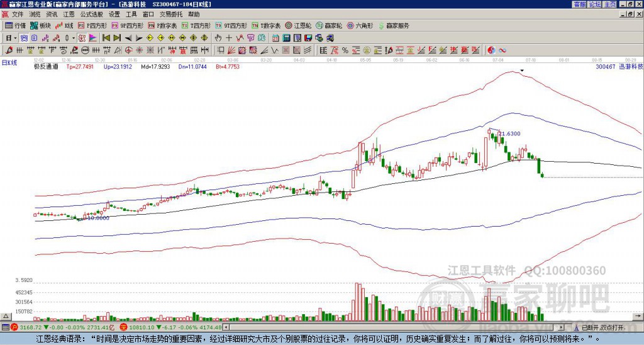Select the crosshair plus tool
The width and height of the screenshot is (644, 345).
[229, 38]
